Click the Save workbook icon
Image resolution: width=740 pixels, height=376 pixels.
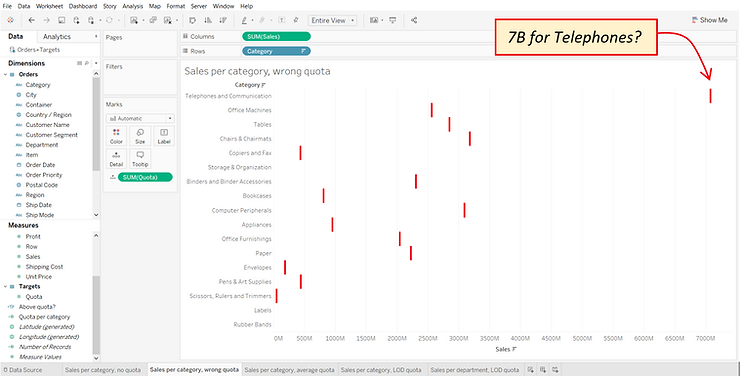click(x=61, y=20)
